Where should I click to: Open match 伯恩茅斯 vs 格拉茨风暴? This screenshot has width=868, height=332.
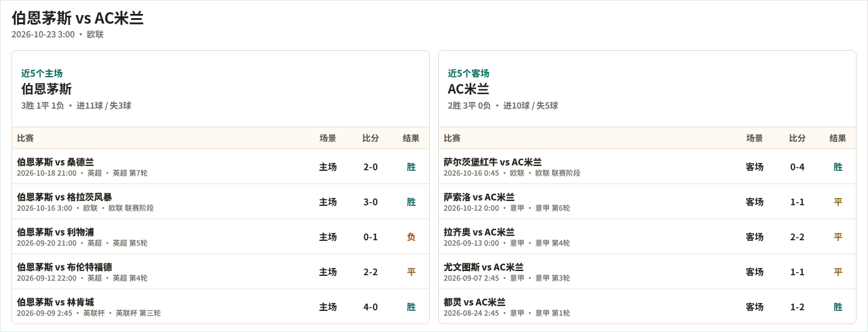coord(64,197)
